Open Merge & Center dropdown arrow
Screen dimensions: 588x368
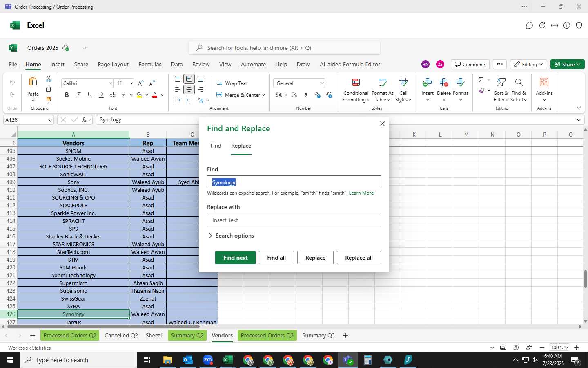(x=263, y=95)
